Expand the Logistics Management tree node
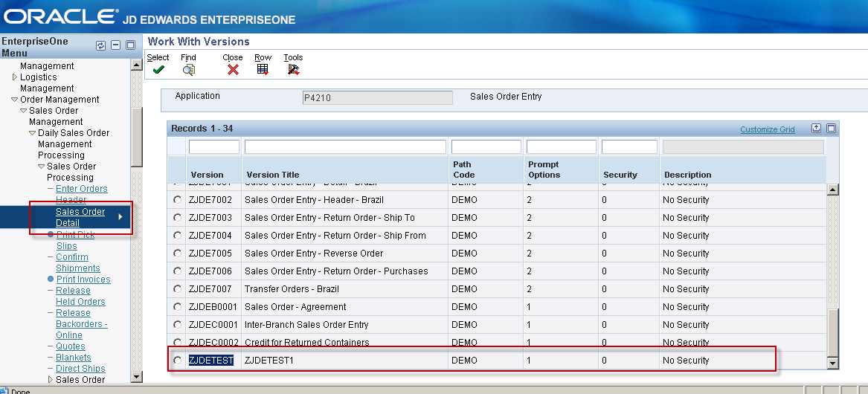Image resolution: width=868 pixels, height=394 pixels. tap(14, 77)
